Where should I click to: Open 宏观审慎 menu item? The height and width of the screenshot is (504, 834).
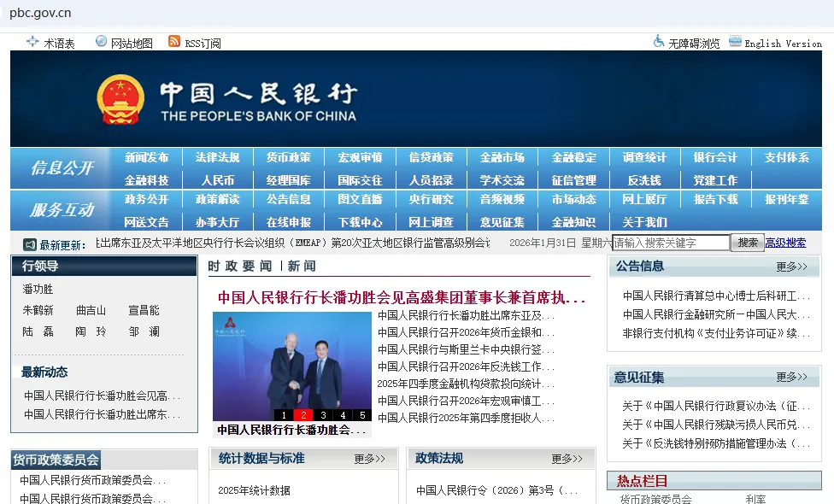(360, 157)
